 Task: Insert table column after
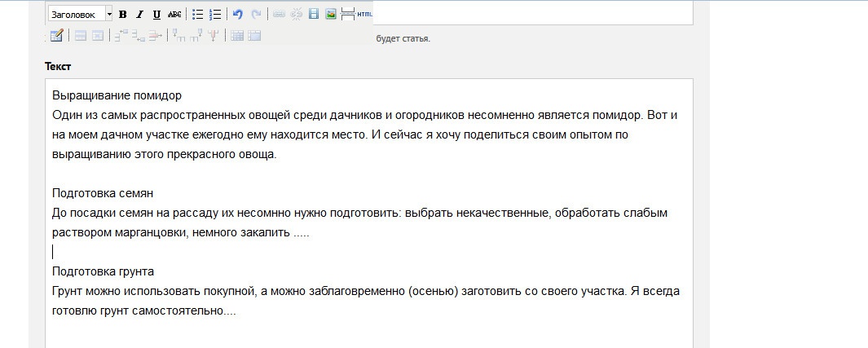click(x=196, y=36)
